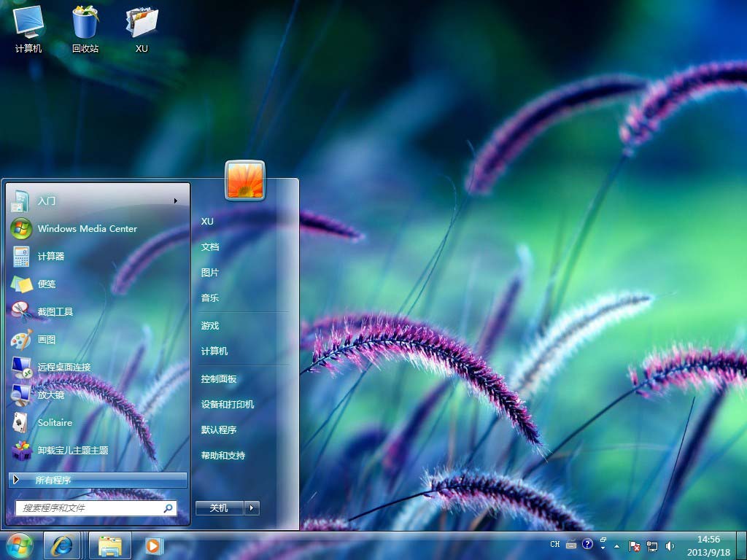Image resolution: width=747 pixels, height=560 pixels.
Task: Start the Magnifier (放大镜)
Action: pyautogui.click(x=51, y=394)
